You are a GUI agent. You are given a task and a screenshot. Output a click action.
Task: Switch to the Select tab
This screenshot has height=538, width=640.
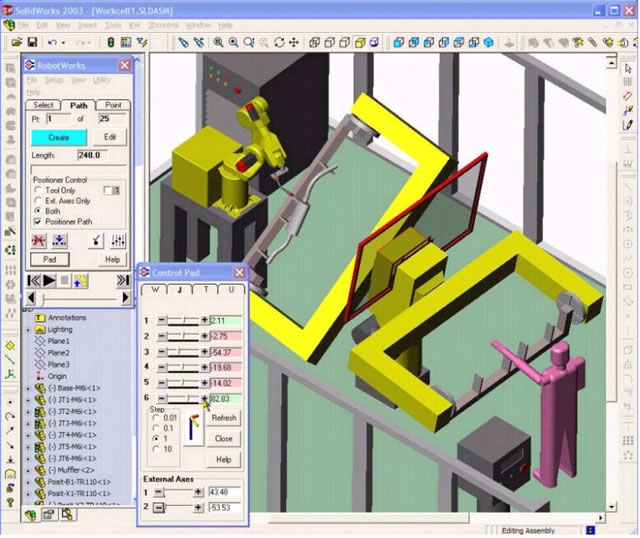[x=43, y=105]
